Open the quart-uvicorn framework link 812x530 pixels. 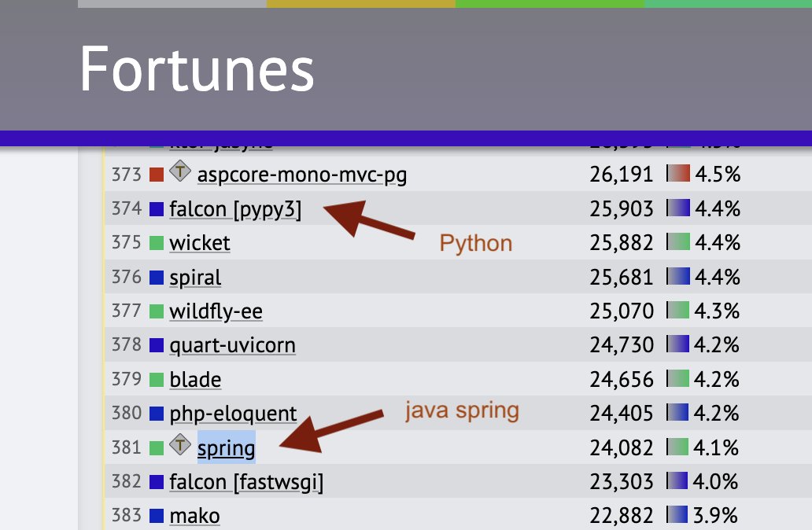tap(232, 345)
